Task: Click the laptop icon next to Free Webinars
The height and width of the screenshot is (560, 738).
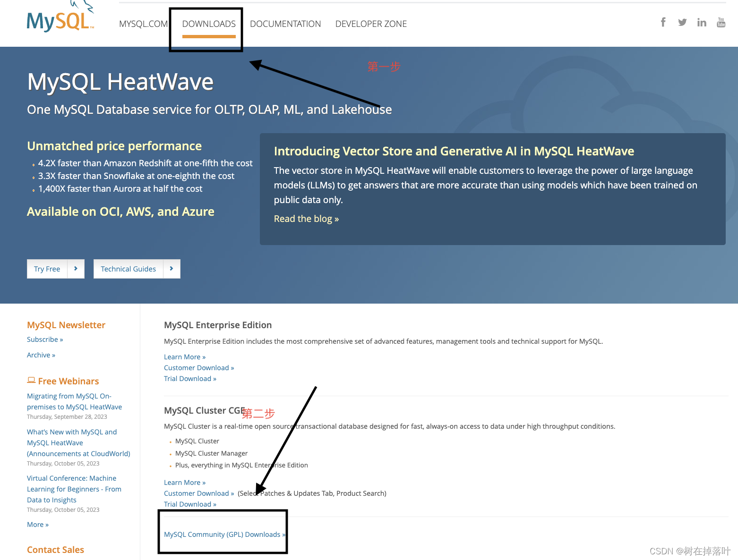Action: (x=31, y=380)
